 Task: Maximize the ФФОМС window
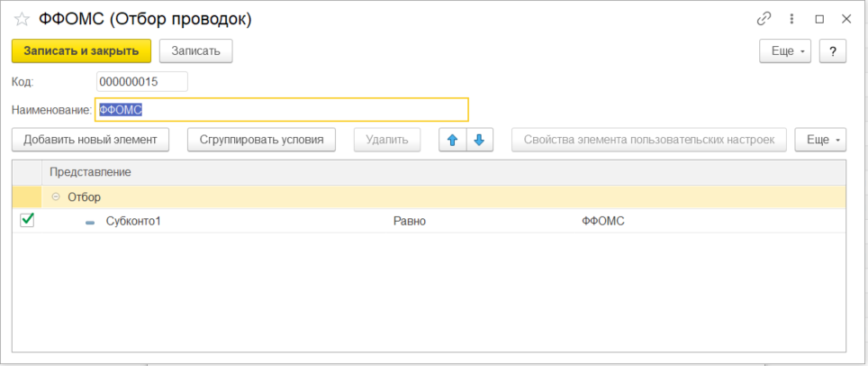[x=819, y=18]
